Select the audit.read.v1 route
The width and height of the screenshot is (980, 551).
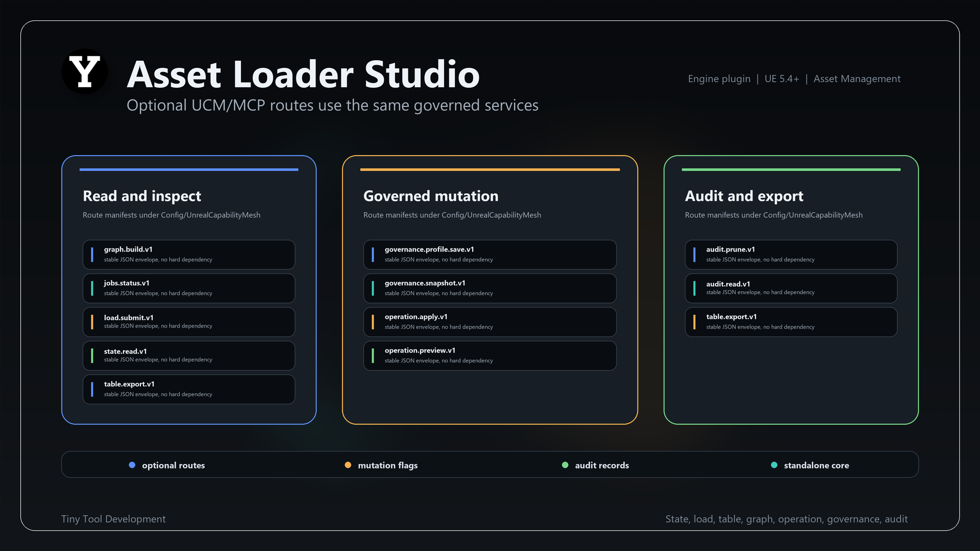tap(791, 288)
